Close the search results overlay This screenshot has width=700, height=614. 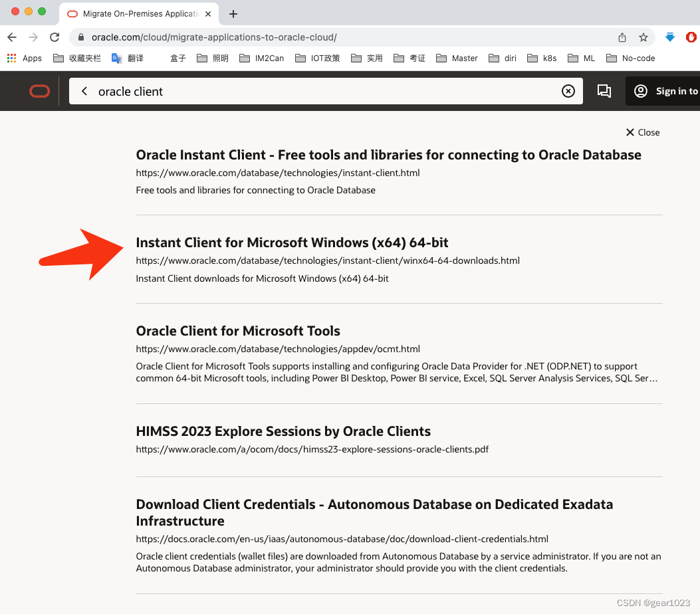coord(642,132)
